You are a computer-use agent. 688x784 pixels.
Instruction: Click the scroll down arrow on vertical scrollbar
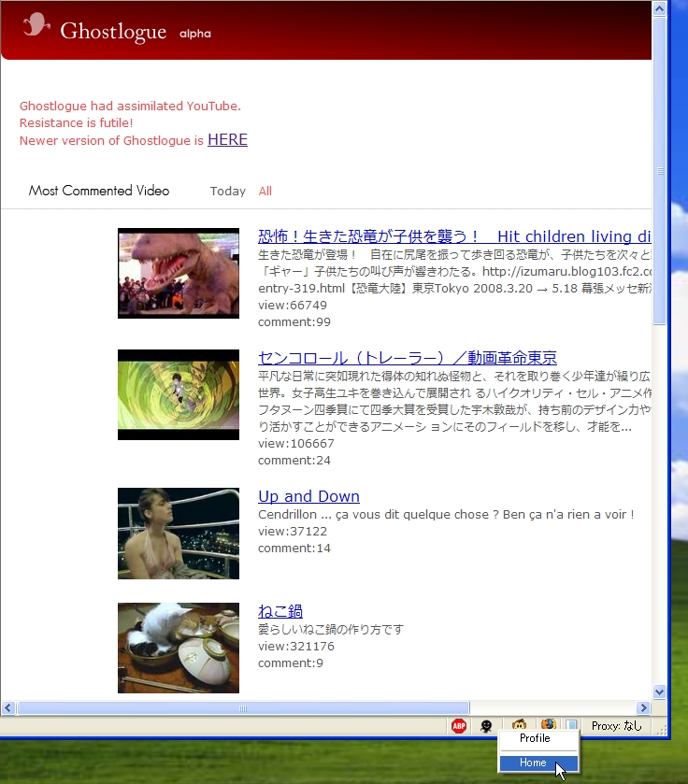[x=660, y=692]
